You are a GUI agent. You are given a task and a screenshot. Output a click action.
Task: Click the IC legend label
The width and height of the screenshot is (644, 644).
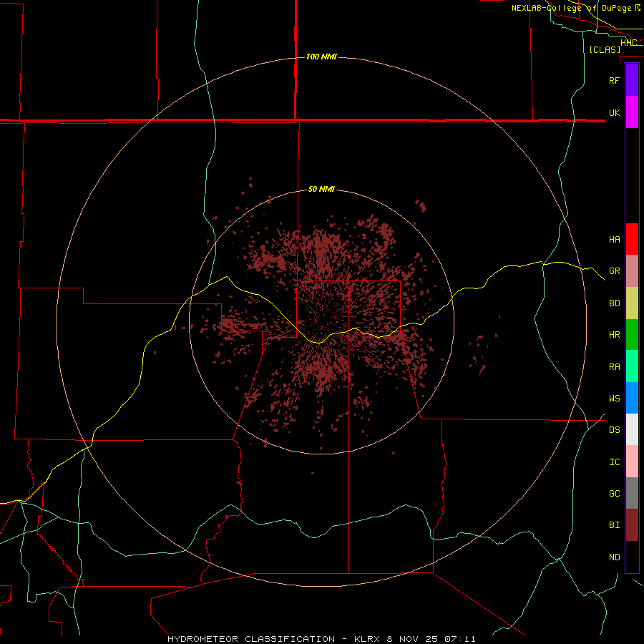tap(614, 462)
